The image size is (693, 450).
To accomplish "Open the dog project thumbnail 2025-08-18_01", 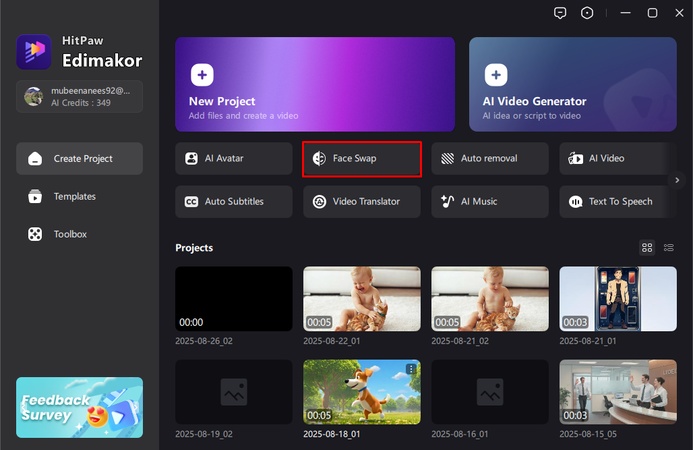I will 362,392.
